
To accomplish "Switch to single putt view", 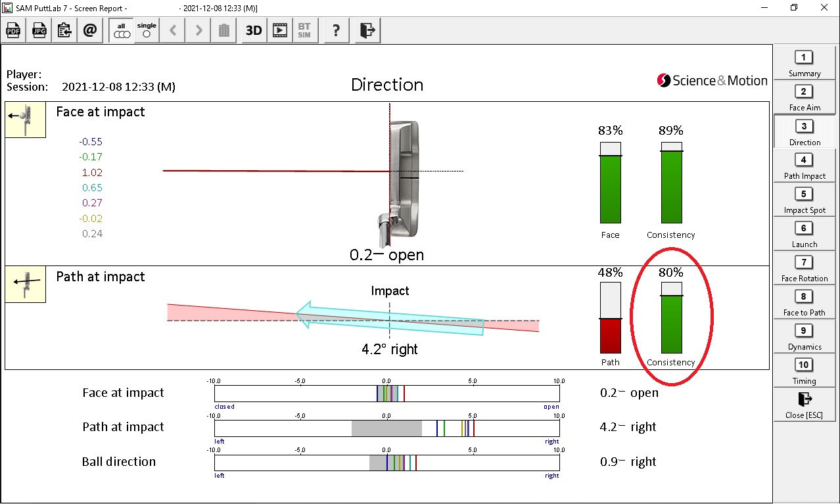I will tap(147, 30).
